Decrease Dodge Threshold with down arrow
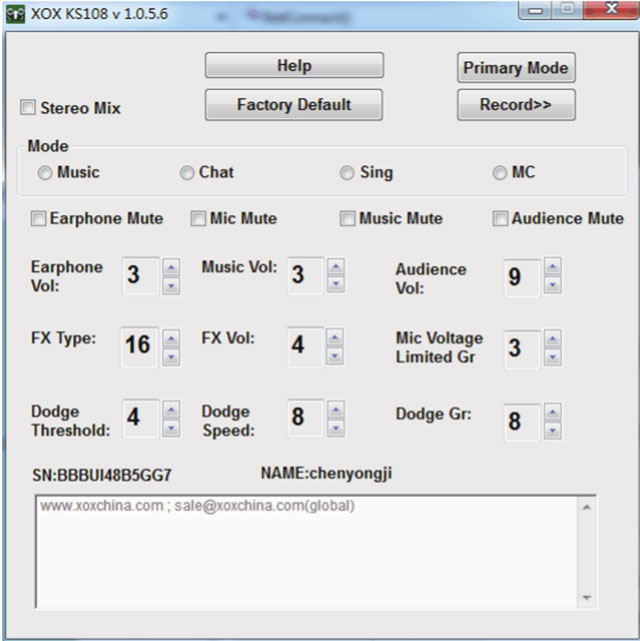Image resolution: width=640 pixels, height=641 pixels. [171, 428]
